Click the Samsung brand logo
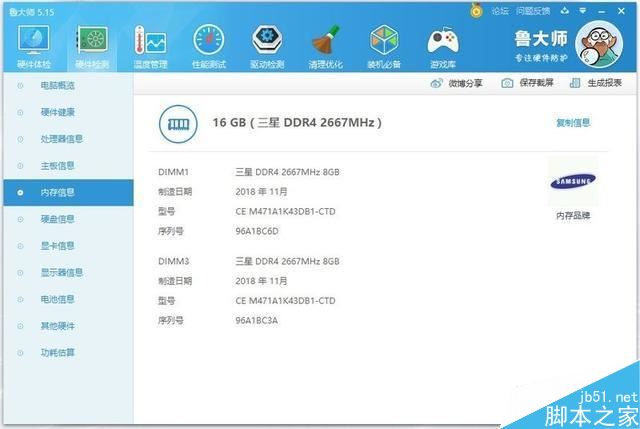 pyautogui.click(x=573, y=181)
